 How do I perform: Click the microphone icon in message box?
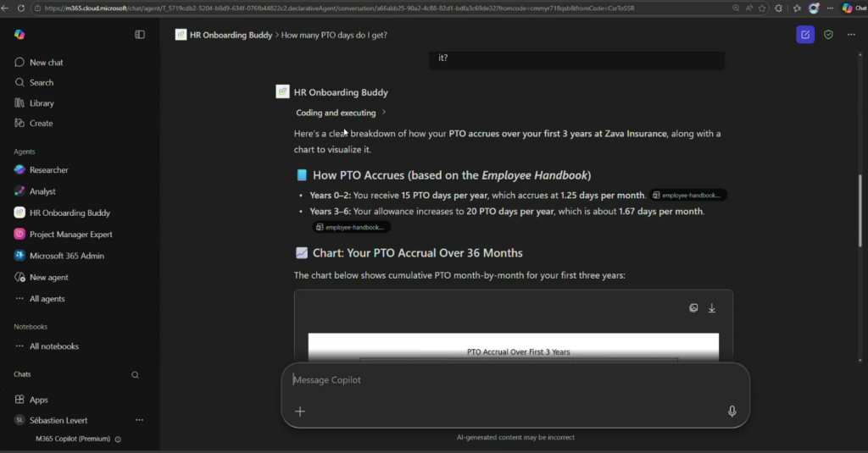pyautogui.click(x=732, y=412)
